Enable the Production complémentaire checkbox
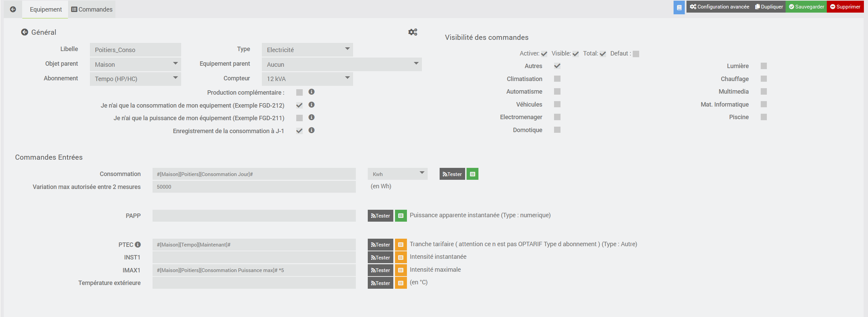The height and width of the screenshot is (317, 868). [x=299, y=93]
